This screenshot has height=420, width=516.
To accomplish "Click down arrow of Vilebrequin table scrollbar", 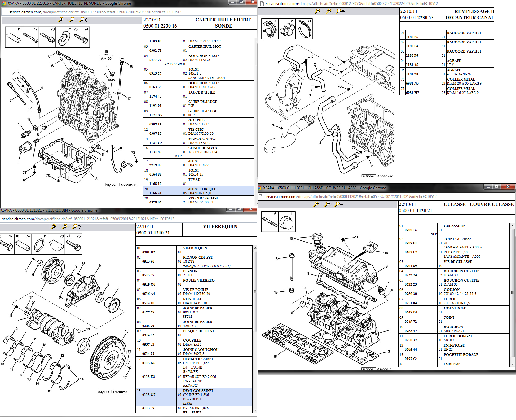I will tap(255, 410).
